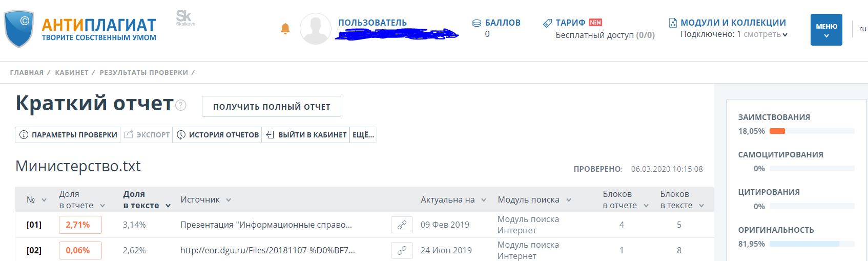Screen dimensions: 868x261
Task: Open the notifications bell
Action: click(x=285, y=29)
